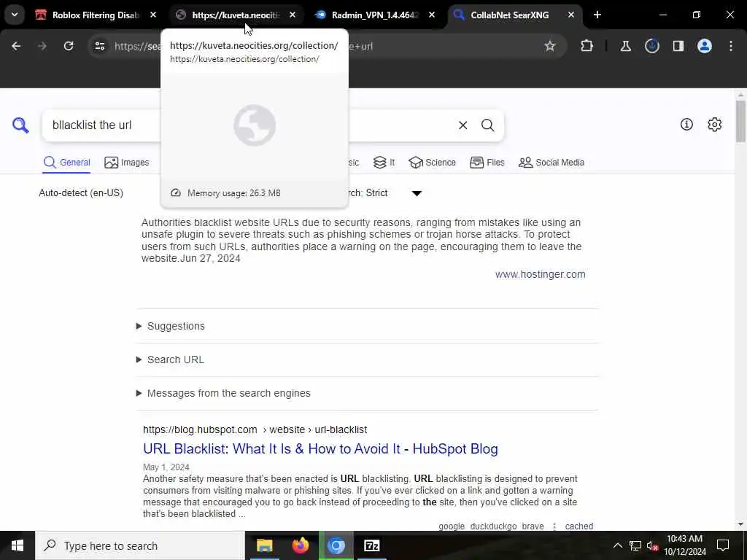This screenshot has height=560, width=747.
Task: Open the cached version link
Action: click(578, 526)
